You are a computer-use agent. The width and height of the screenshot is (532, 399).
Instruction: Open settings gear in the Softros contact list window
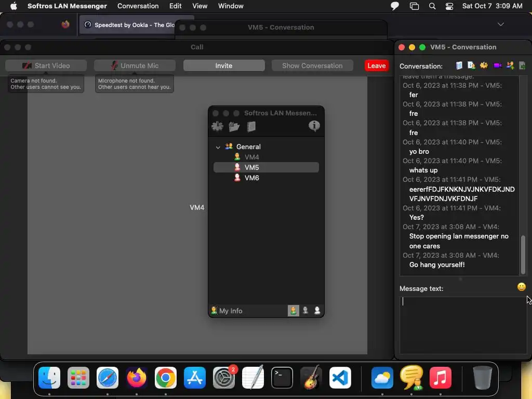tap(218, 126)
